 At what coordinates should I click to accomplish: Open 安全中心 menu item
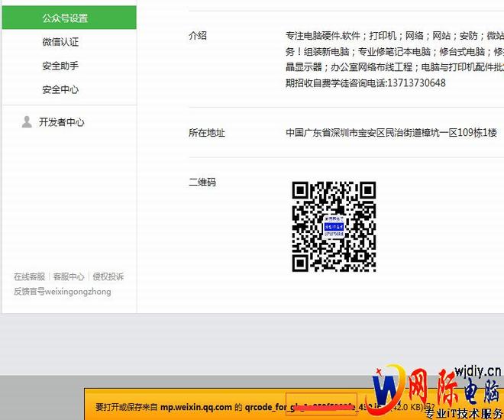click(60, 89)
